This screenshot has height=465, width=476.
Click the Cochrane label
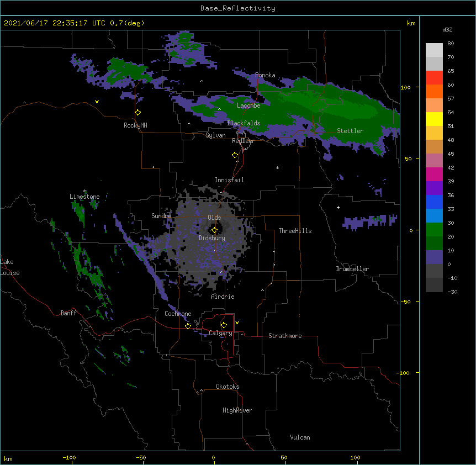[x=178, y=314]
